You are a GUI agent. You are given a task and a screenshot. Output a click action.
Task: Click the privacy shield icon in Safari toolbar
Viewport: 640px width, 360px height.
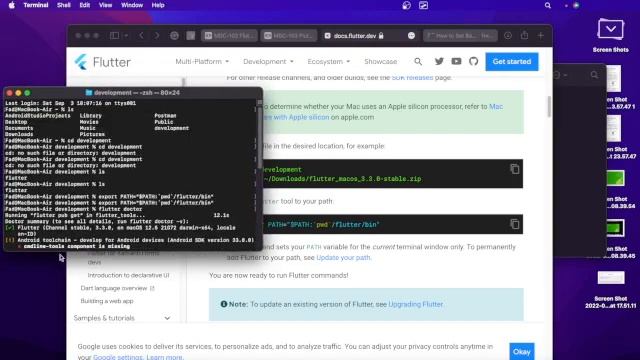click(x=174, y=36)
